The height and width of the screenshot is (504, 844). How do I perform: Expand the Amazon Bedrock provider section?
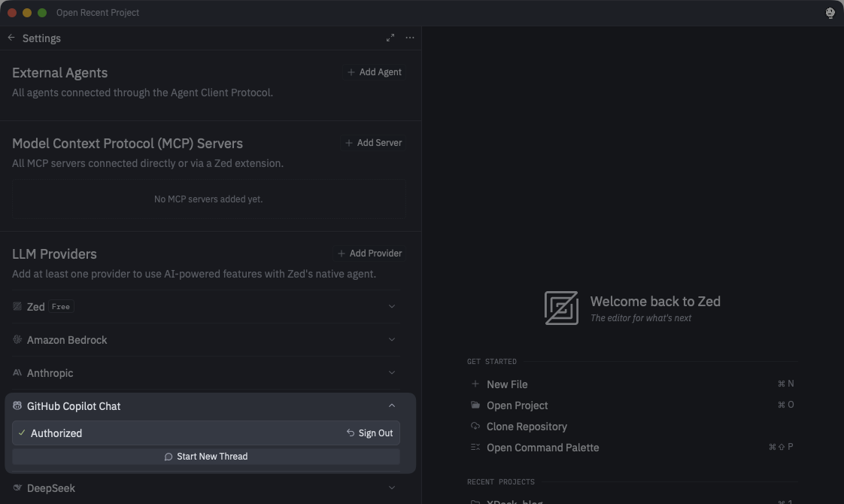click(x=392, y=340)
